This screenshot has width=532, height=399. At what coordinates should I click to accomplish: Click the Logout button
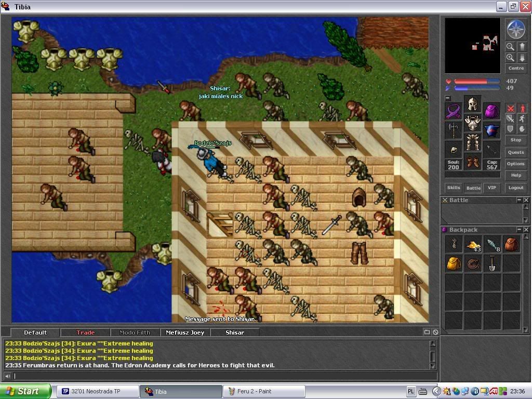tap(516, 188)
